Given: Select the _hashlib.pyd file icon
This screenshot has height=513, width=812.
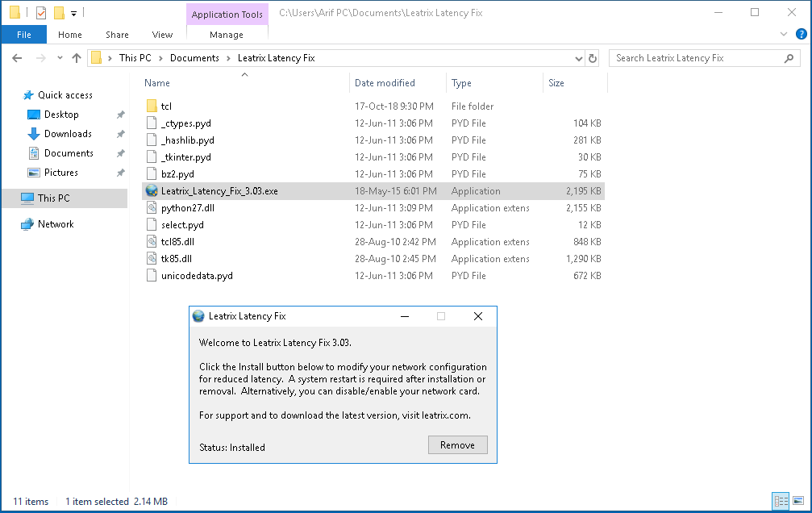Looking at the screenshot, I should tap(152, 140).
